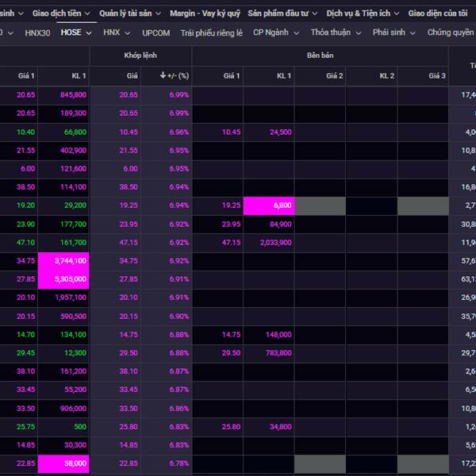Select the HOSE tab
The height and width of the screenshot is (476, 476).
tap(71, 33)
